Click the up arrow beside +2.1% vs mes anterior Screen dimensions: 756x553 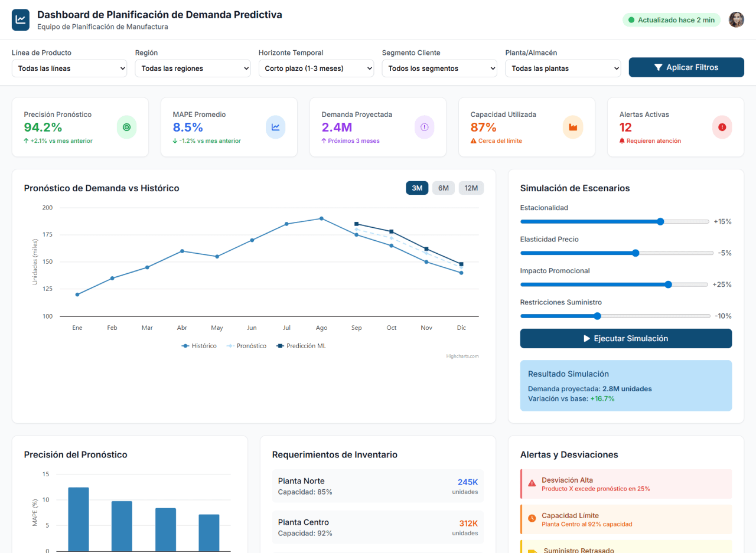coord(27,141)
